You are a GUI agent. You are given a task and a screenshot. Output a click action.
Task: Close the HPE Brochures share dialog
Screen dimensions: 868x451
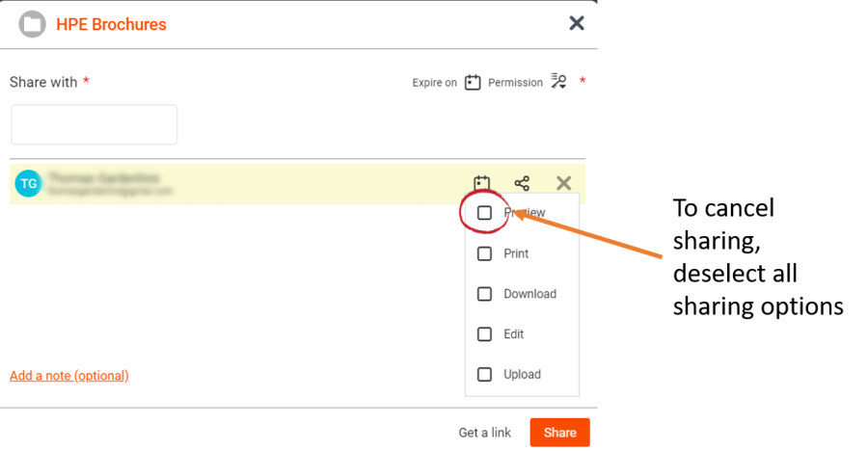click(x=577, y=23)
